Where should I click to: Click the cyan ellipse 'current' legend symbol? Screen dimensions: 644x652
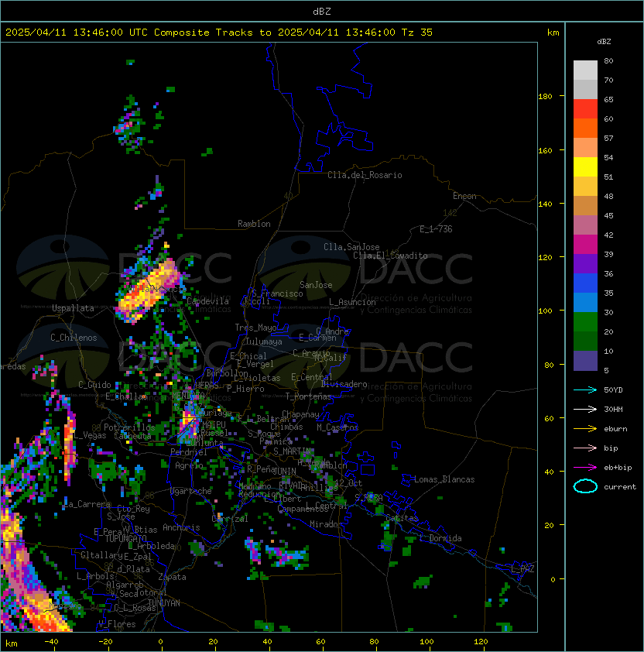pyautogui.click(x=585, y=486)
